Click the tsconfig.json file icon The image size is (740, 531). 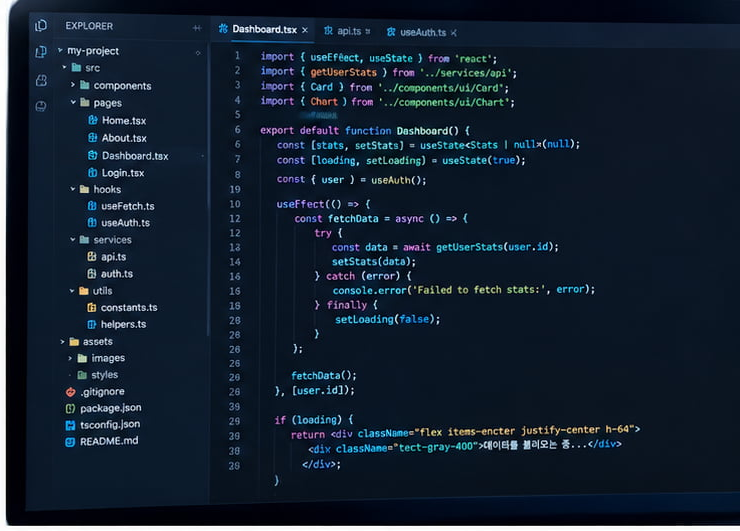70,425
